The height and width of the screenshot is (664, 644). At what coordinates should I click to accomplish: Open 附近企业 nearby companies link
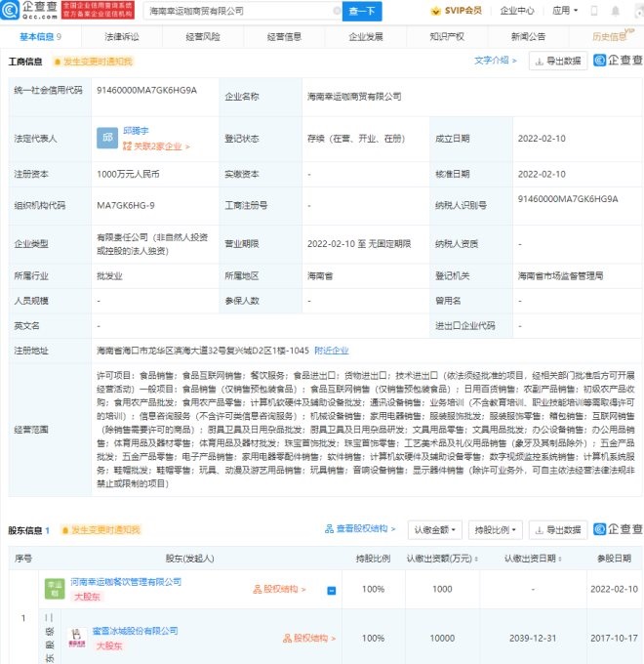(333, 350)
